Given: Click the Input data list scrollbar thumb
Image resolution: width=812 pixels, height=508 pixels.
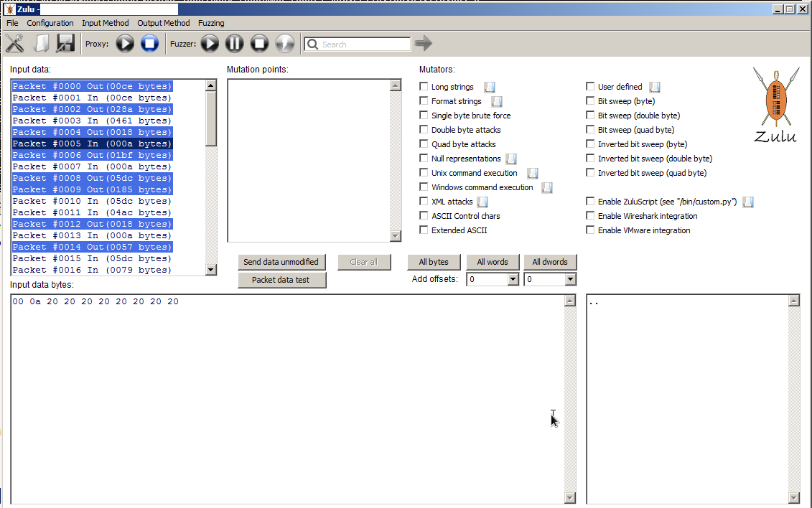Looking at the screenshot, I should click(x=211, y=119).
